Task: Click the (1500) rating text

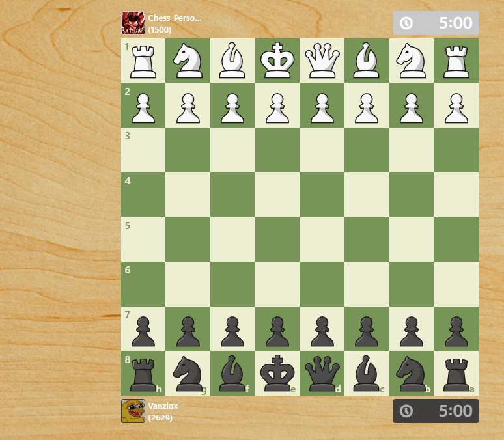Action: (x=160, y=29)
